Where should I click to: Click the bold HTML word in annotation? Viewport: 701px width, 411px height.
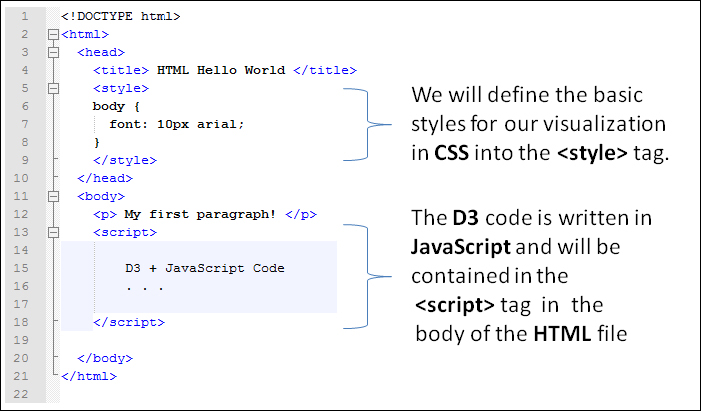click(562, 334)
